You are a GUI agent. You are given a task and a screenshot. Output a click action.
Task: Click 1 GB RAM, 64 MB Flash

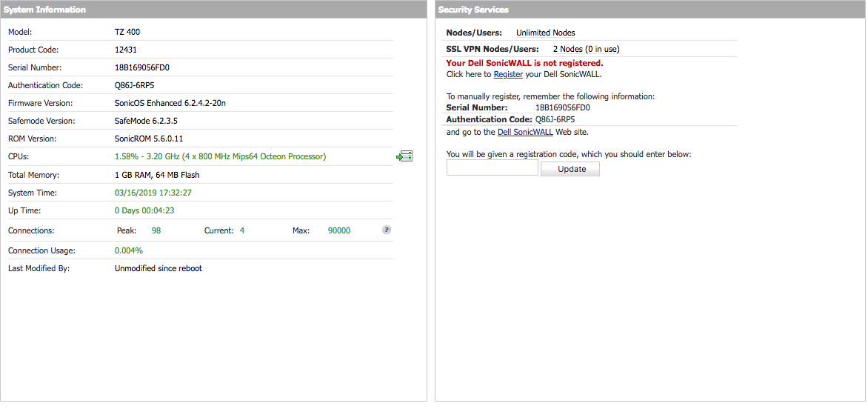tap(157, 175)
